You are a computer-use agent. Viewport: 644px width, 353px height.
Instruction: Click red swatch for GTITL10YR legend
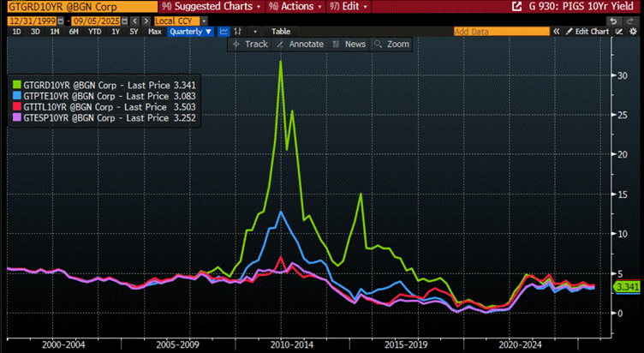click(x=17, y=107)
